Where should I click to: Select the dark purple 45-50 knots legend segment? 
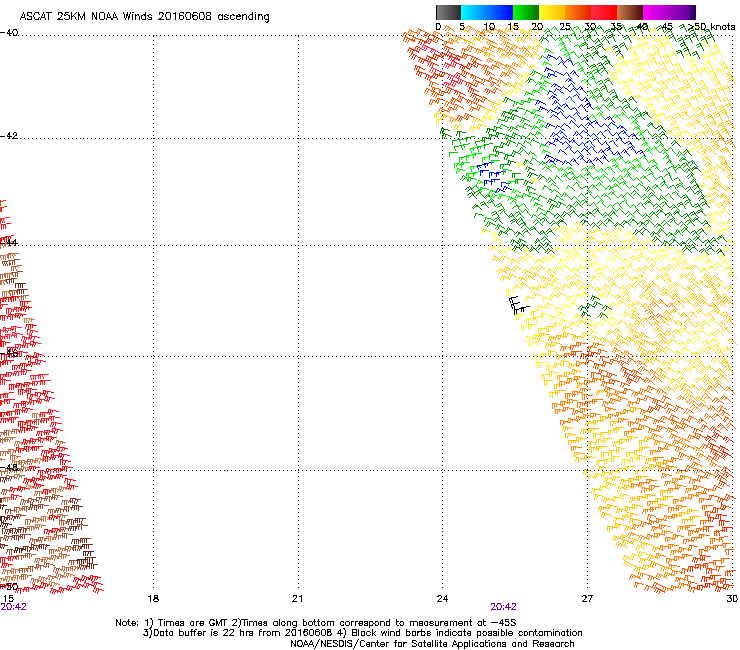[682, 12]
